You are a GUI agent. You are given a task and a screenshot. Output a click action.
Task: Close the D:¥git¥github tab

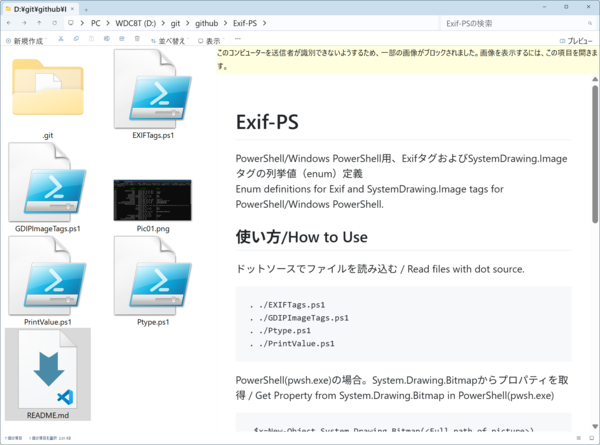72,9
